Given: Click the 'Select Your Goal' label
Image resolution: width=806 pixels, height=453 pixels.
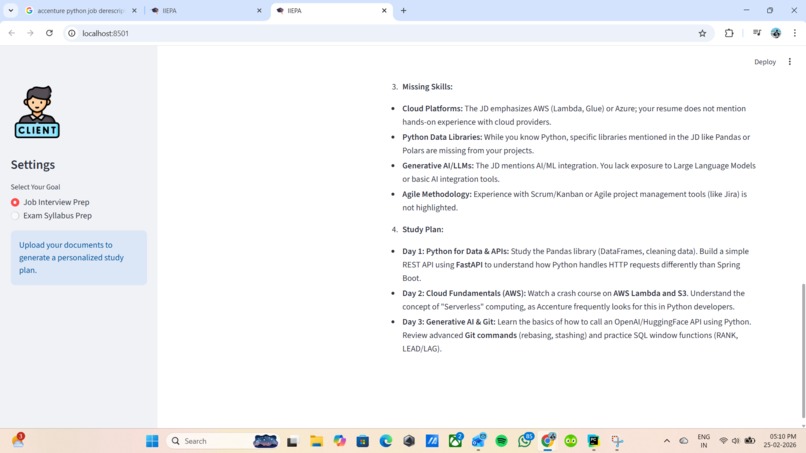Looking at the screenshot, I should pyautogui.click(x=35, y=187).
